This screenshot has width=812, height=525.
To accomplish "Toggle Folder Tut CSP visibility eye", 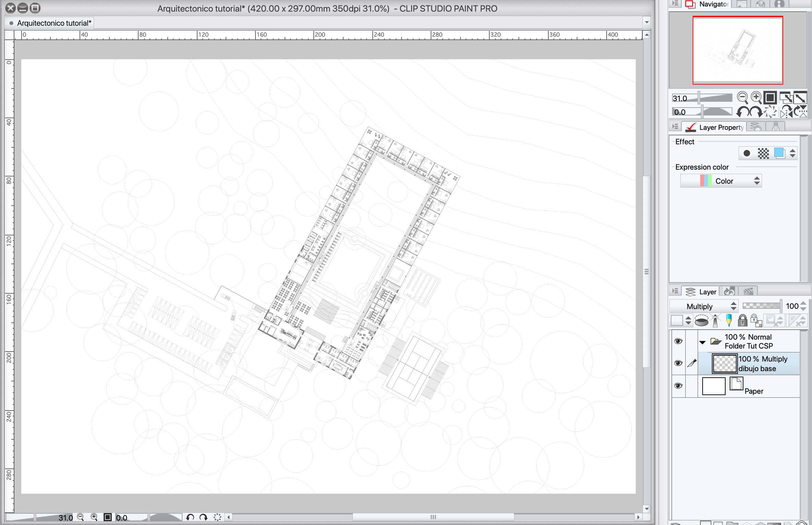I will (678, 341).
